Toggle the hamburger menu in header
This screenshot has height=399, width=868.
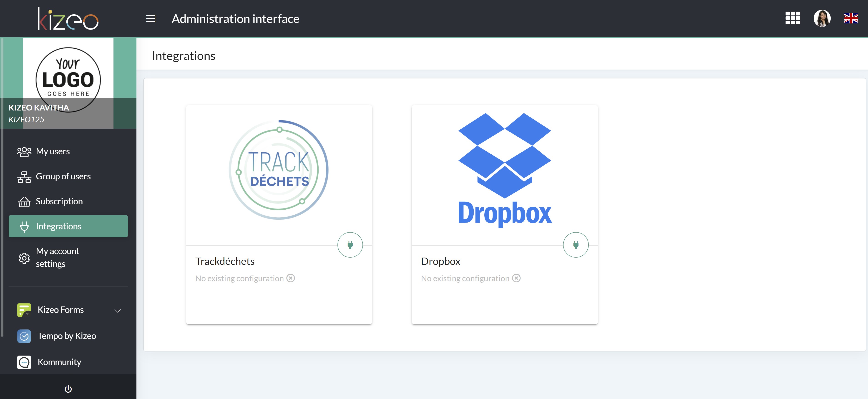151,19
